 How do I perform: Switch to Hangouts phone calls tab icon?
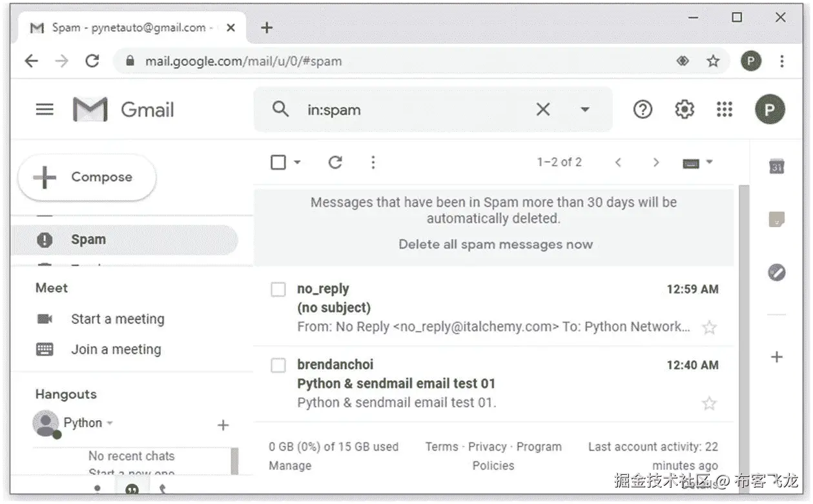click(x=162, y=489)
